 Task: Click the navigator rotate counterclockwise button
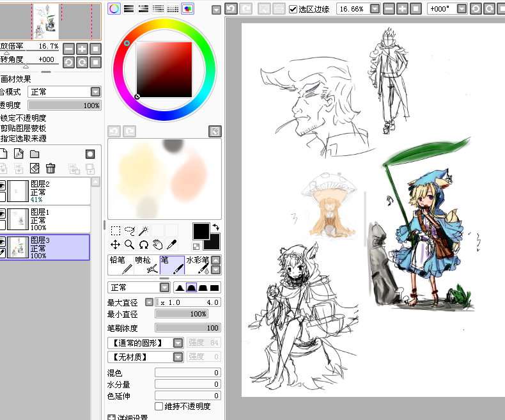[68, 62]
